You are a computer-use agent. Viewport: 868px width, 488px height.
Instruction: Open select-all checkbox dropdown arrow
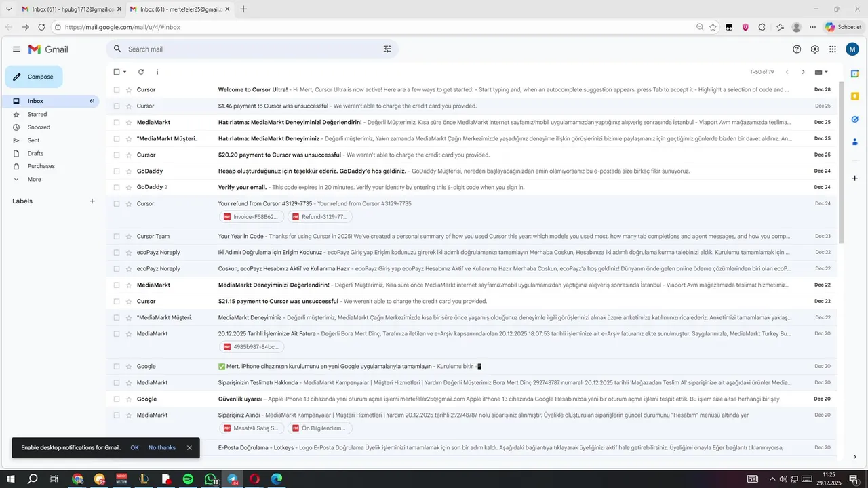click(125, 72)
